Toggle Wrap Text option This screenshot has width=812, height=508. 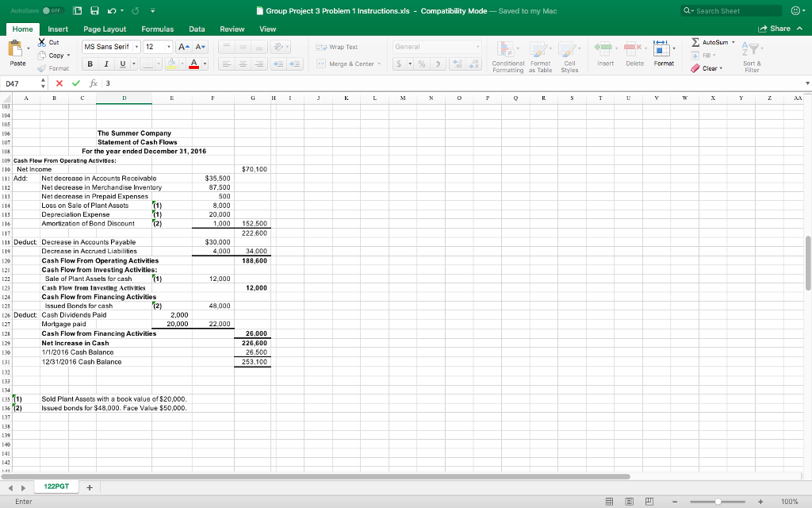[x=336, y=47]
